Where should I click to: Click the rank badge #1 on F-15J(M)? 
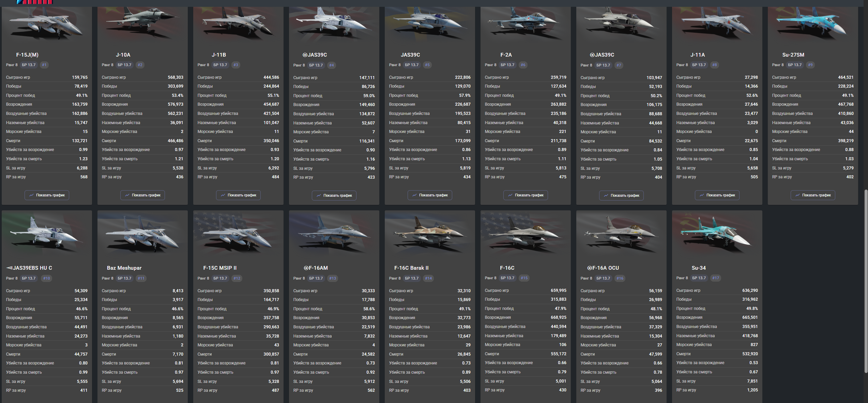point(44,65)
